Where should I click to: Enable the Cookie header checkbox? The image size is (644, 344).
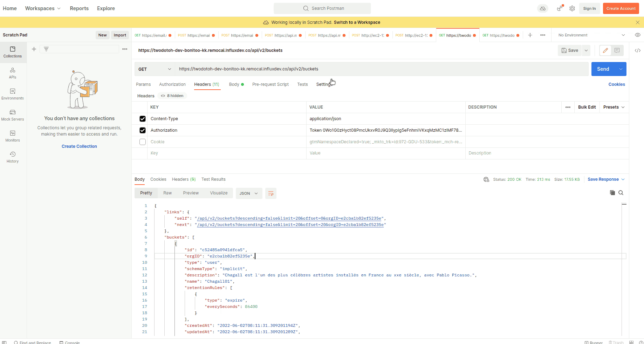click(143, 142)
